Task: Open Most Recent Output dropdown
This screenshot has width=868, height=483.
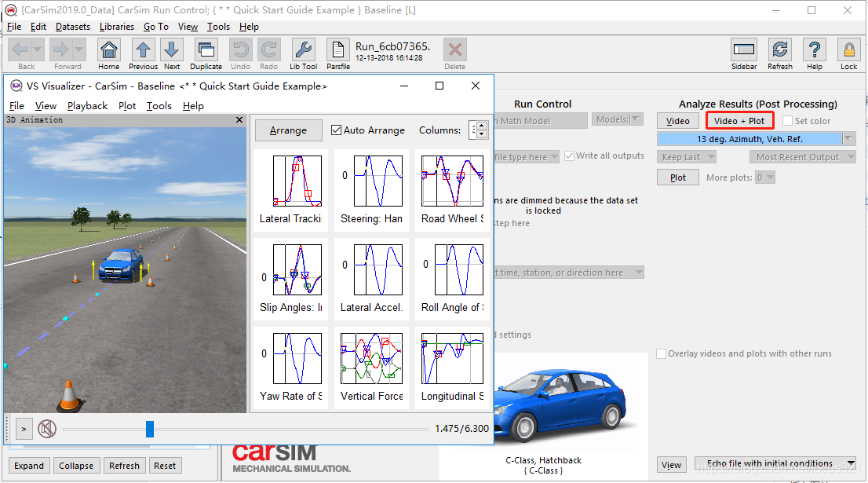Action: (803, 157)
